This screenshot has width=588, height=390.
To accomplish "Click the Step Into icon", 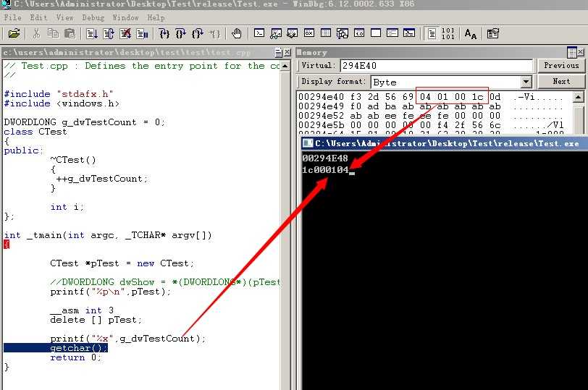I will 164,34.
